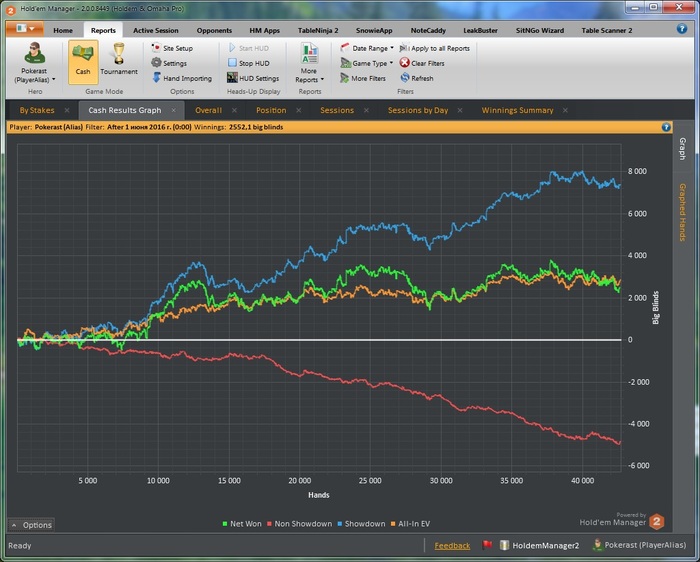The image size is (700, 562).
Task: Switch to Sessions by Day tab
Action: point(418,110)
